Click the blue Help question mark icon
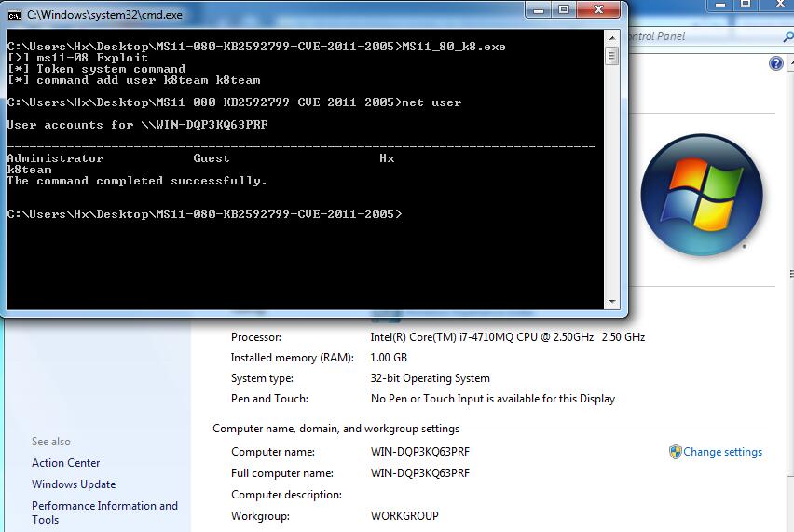Viewport: 794px width, 532px height. [776, 63]
